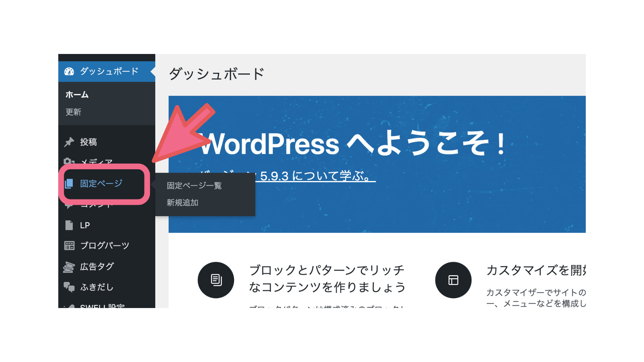Select the dashboard gauge icon
Image resolution: width=644 pixels, height=362 pixels.
[x=69, y=71]
